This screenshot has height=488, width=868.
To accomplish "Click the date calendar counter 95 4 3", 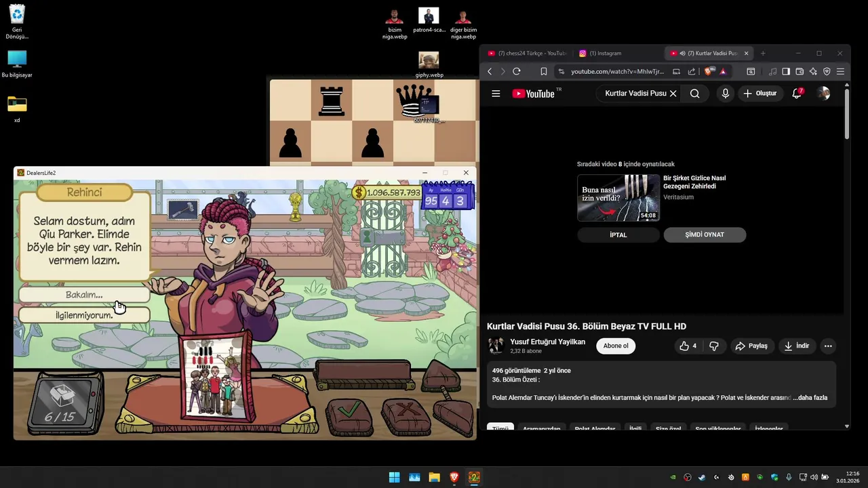I will [x=446, y=198].
